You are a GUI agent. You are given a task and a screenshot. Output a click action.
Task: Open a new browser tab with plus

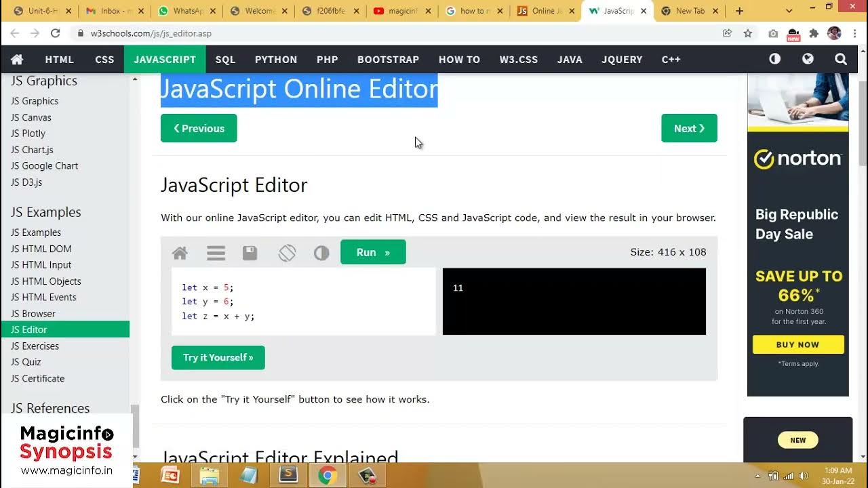pyautogui.click(x=739, y=11)
